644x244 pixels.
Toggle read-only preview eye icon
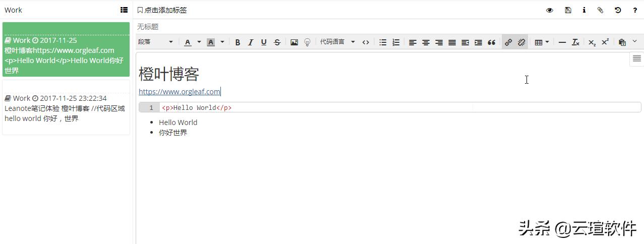[x=550, y=10]
